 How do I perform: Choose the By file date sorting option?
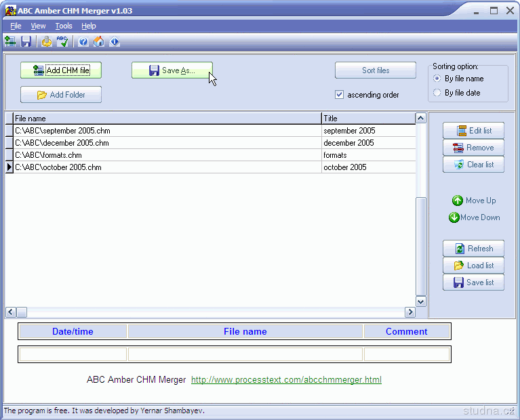coord(437,93)
